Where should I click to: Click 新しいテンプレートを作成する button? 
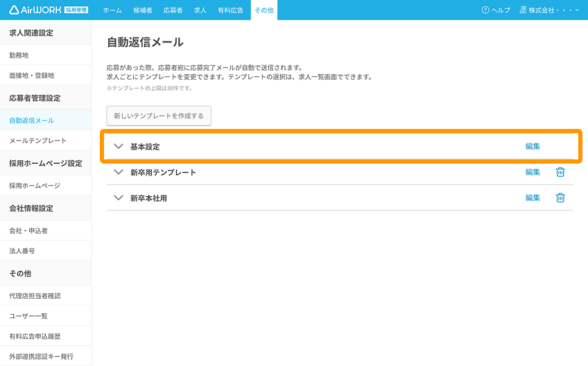click(x=159, y=116)
